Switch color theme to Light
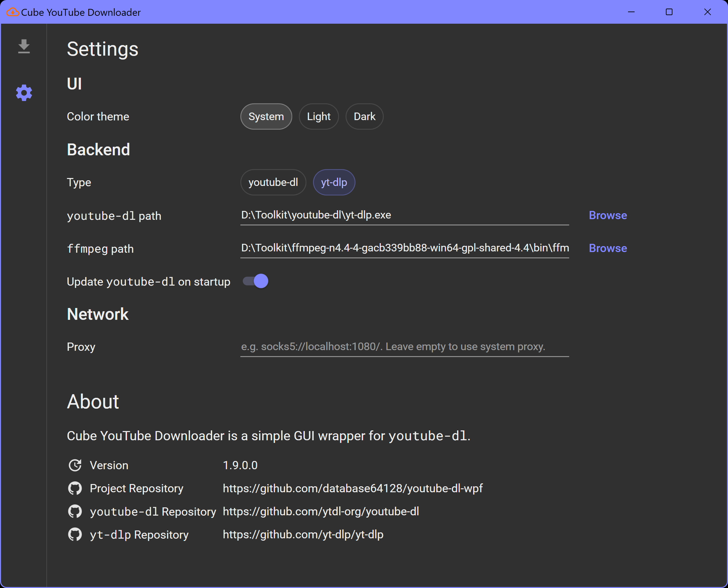The width and height of the screenshot is (728, 588). (x=319, y=116)
